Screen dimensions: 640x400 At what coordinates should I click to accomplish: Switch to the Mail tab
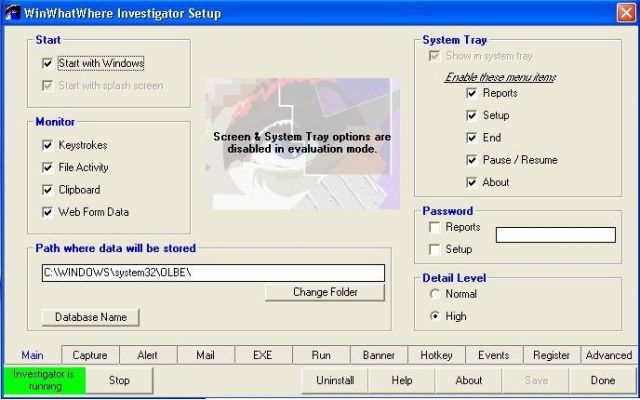[206, 355]
